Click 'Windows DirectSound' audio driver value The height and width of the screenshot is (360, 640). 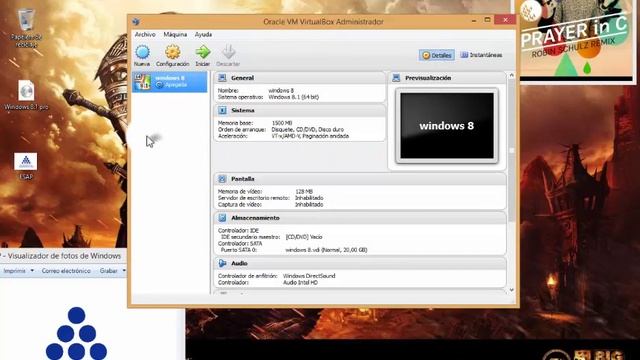(x=309, y=276)
